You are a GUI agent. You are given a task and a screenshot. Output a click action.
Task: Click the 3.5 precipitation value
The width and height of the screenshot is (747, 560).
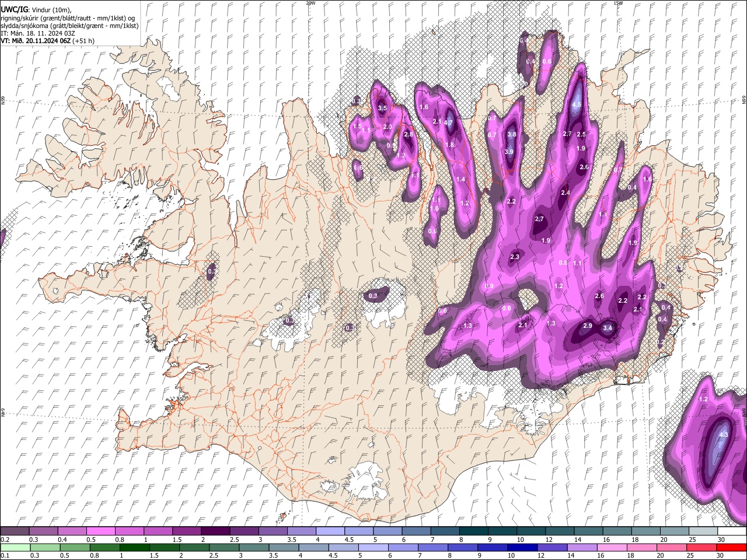(382, 108)
